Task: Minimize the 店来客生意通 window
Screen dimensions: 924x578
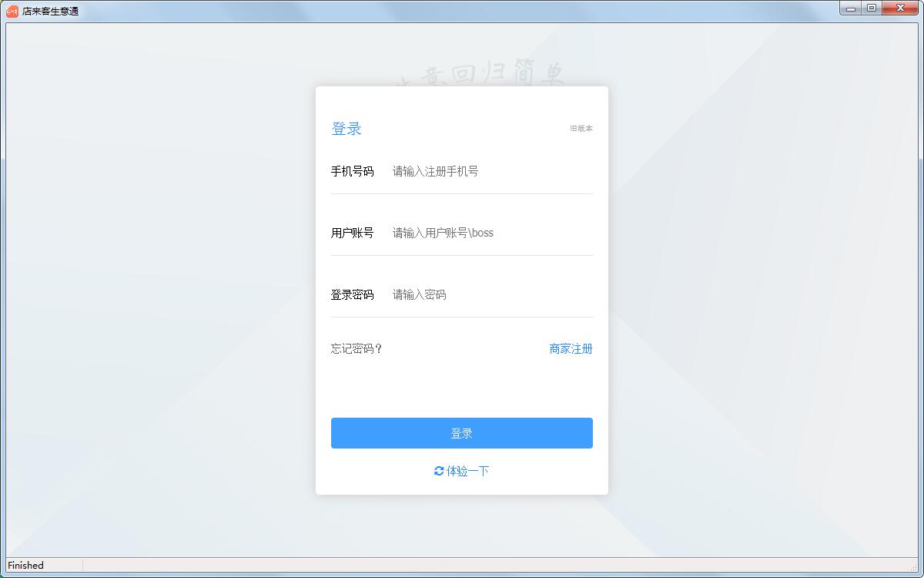Action: coord(851,8)
